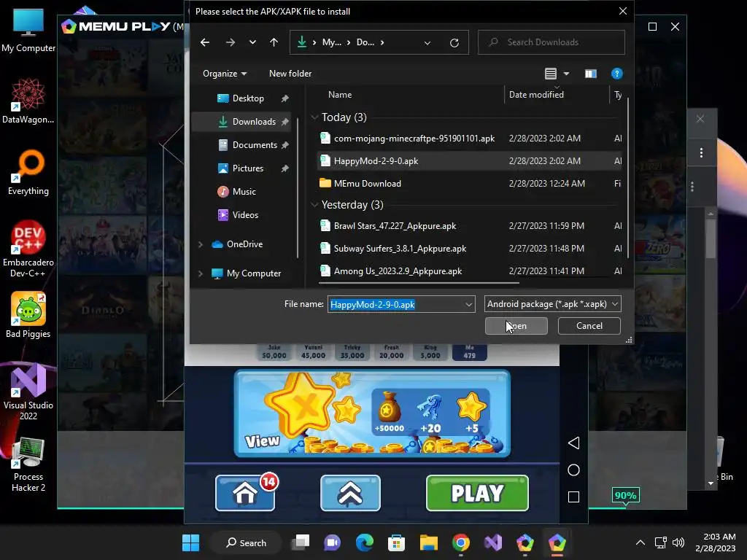Select Among Us_2023.2.9_Apkpure.apk file
The width and height of the screenshot is (747, 560).
coord(398,271)
